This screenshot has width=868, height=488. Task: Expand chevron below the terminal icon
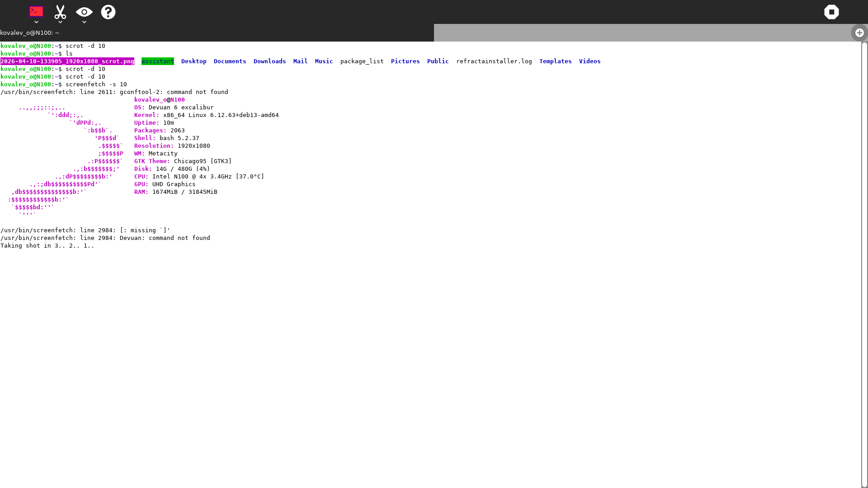click(x=36, y=22)
